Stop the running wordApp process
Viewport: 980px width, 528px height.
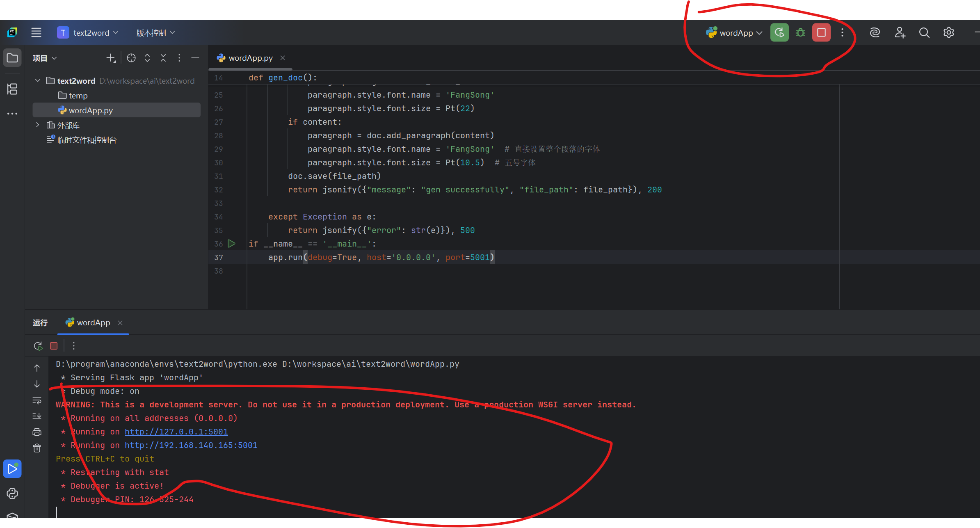tap(820, 32)
